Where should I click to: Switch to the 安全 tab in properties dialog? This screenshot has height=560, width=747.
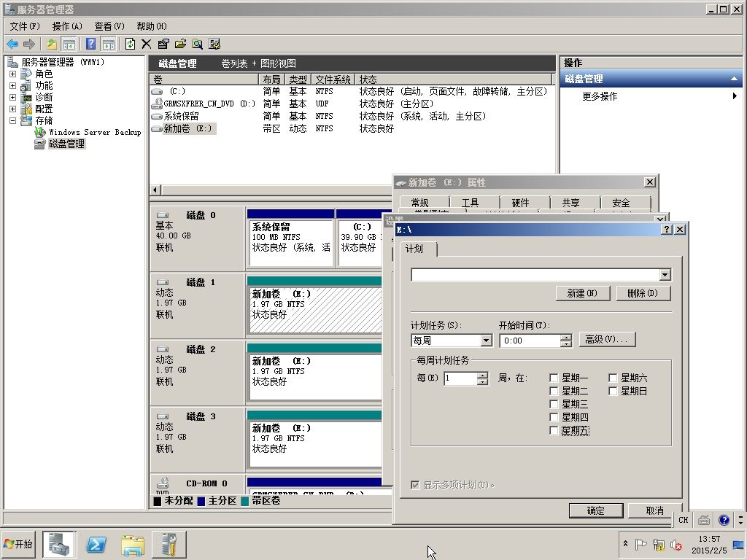[621, 203]
